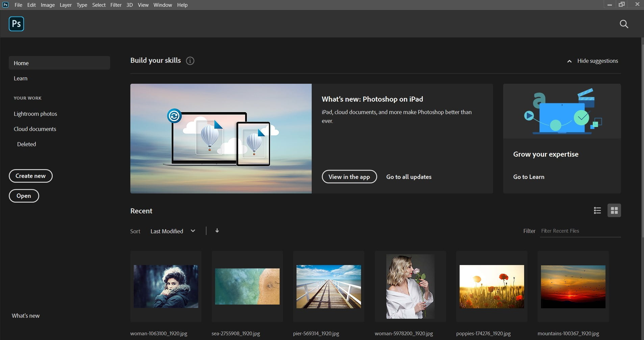644x340 pixels.
Task: Collapse suggestions with Hide suggestions
Action: click(597, 61)
